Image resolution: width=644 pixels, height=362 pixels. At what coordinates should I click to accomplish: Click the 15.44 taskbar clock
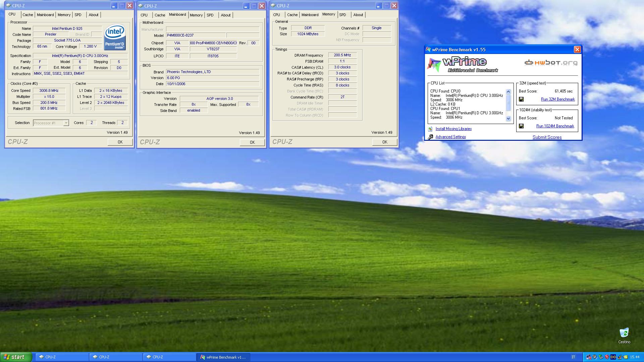tap(635, 357)
